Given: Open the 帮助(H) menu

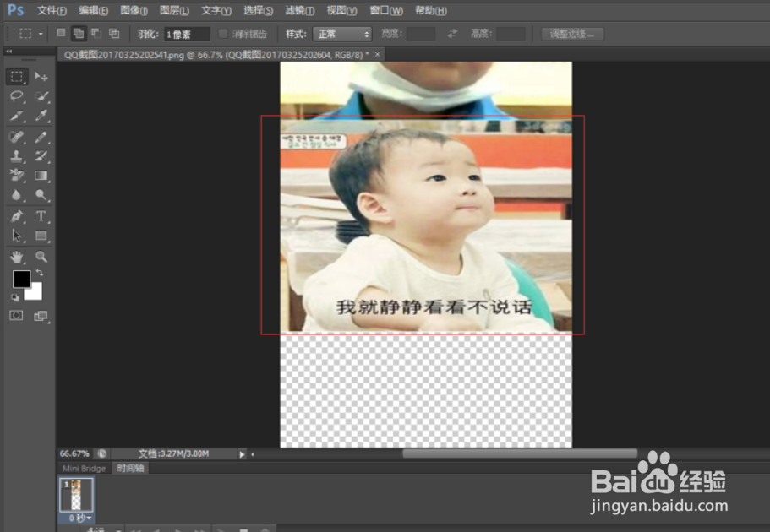Looking at the screenshot, I should pyautogui.click(x=431, y=10).
